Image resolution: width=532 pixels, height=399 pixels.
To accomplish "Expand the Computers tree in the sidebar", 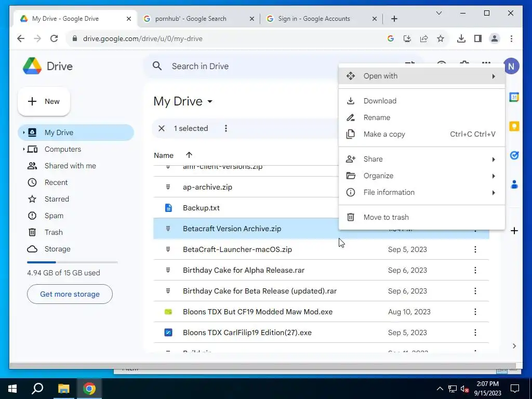I will coord(24,149).
